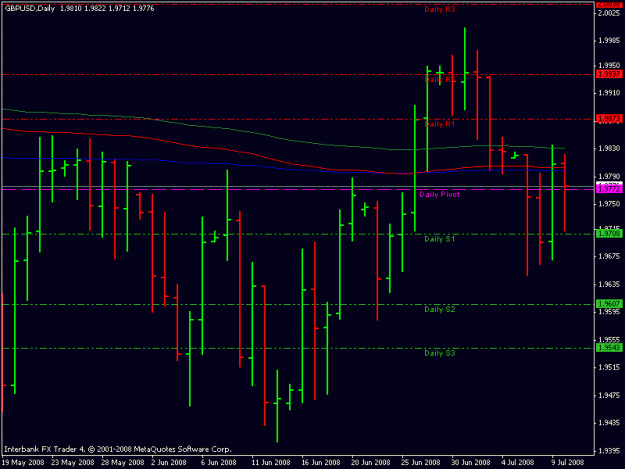The height and width of the screenshot is (469, 625).
Task: Select 1.9435 on the price scale
Action: pyautogui.click(x=609, y=423)
